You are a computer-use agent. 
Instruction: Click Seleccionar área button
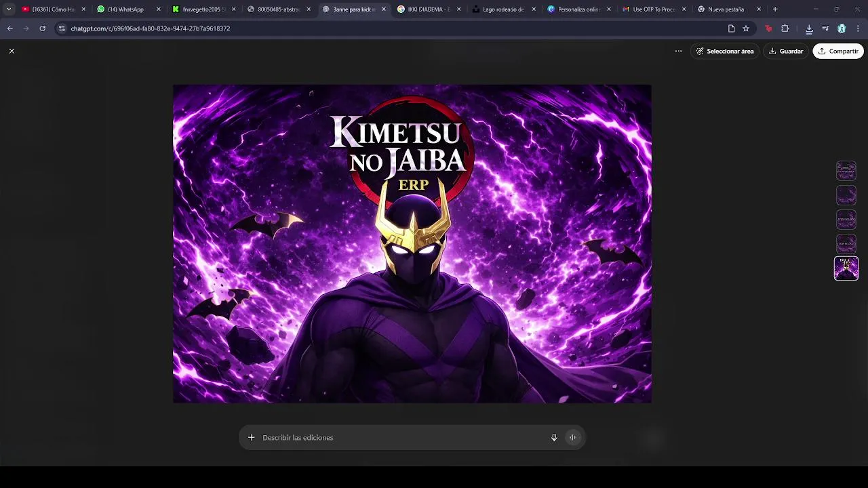click(x=724, y=51)
